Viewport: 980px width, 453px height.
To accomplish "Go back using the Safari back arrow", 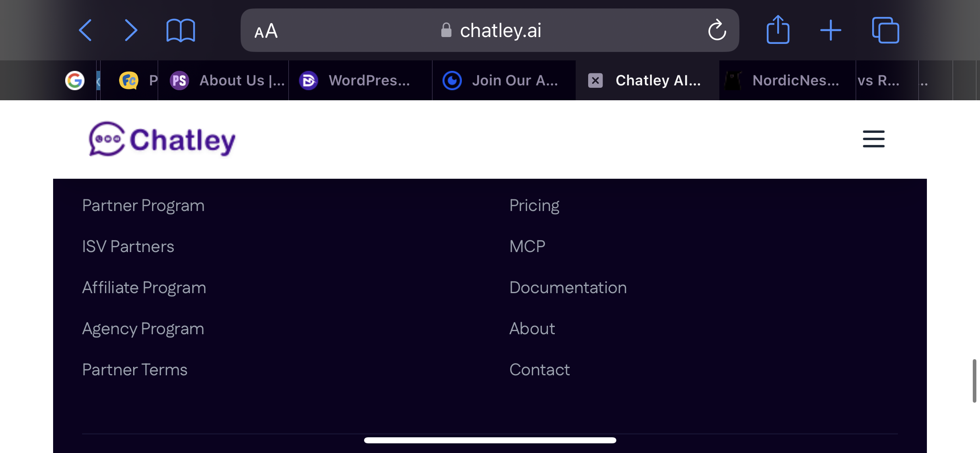I will tap(85, 30).
